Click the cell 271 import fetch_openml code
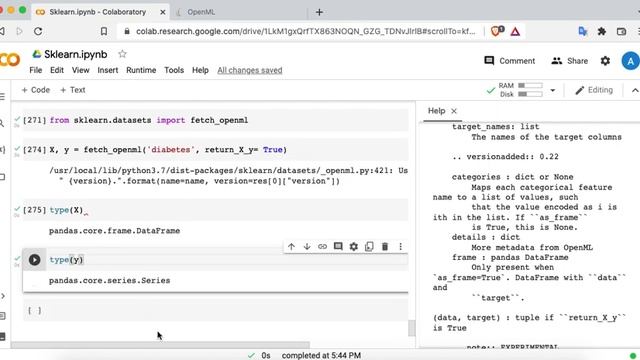The image size is (640, 360). (x=149, y=120)
